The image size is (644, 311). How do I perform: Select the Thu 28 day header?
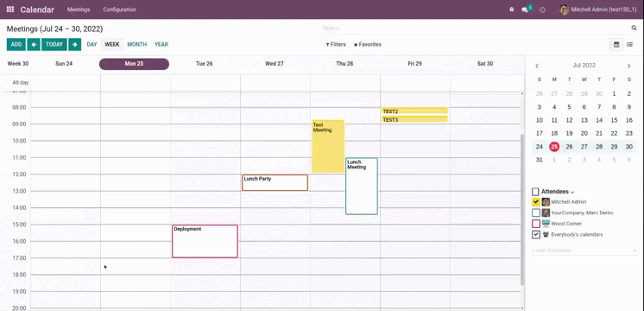coord(344,64)
